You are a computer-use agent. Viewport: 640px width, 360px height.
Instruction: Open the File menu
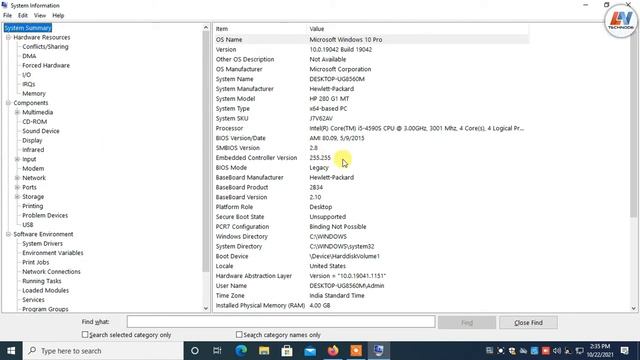tap(7, 16)
